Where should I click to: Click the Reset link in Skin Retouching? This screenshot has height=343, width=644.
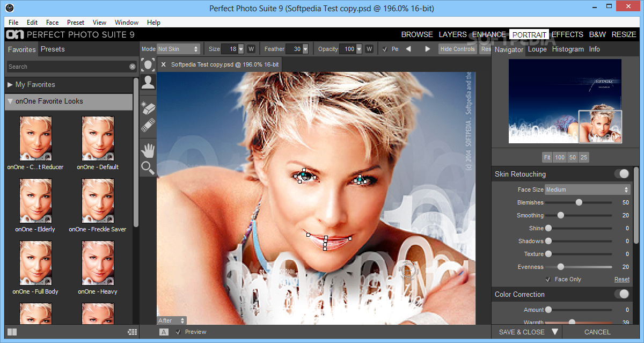tap(622, 279)
